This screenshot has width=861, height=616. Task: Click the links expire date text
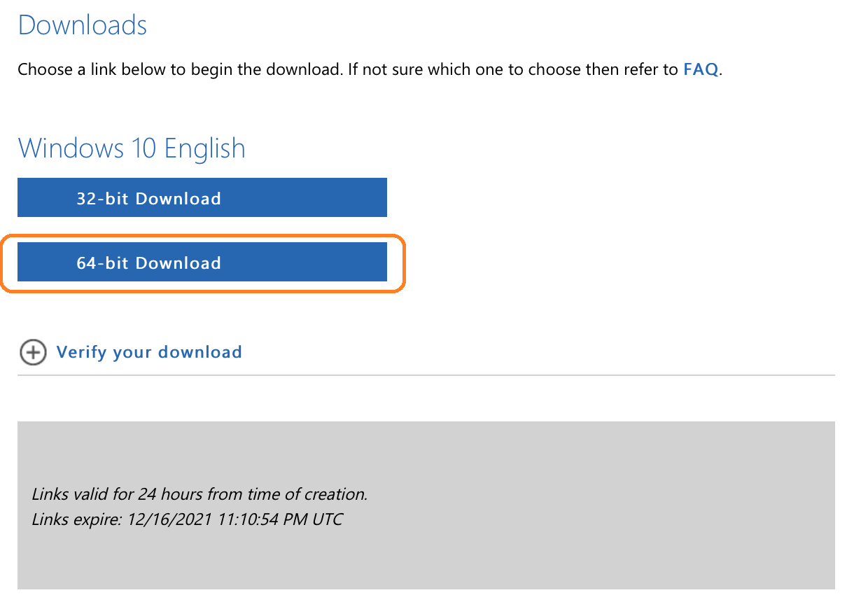pos(188,519)
